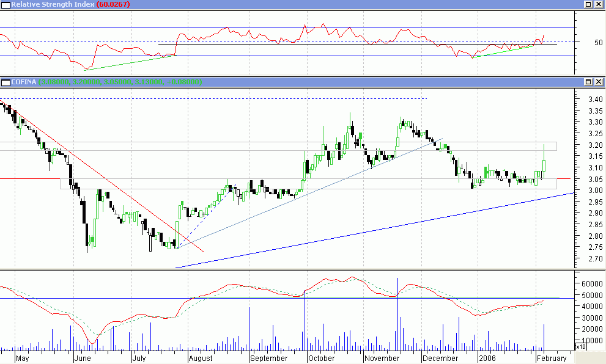Select the green horizontal line in volume pane

click(375, 297)
